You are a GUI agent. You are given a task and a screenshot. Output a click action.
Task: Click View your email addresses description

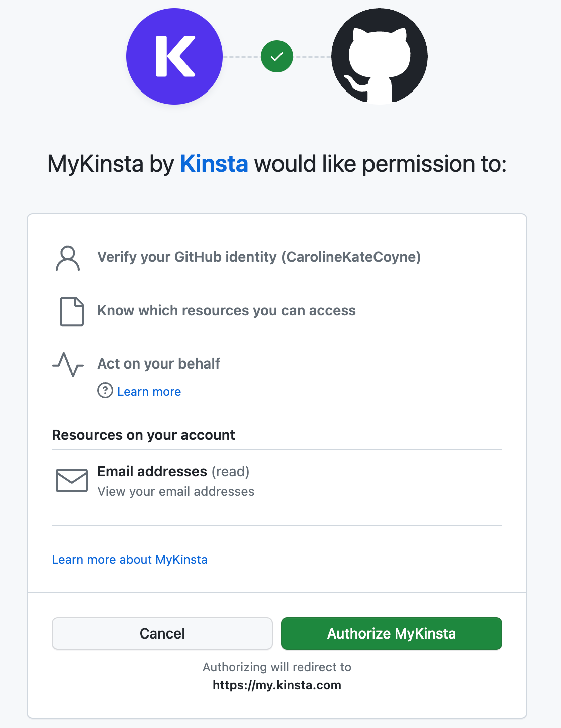point(176,491)
